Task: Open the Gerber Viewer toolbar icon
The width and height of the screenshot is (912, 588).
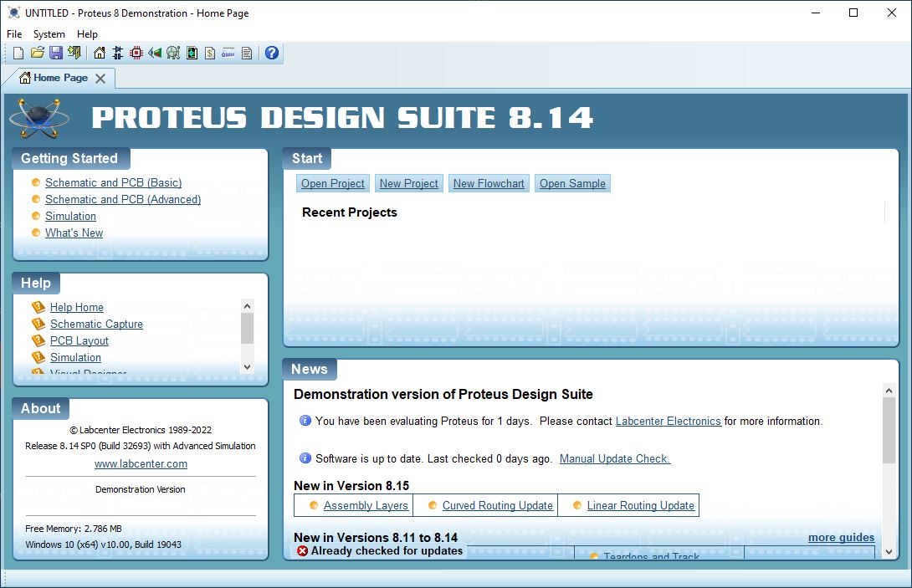Action: (x=173, y=54)
